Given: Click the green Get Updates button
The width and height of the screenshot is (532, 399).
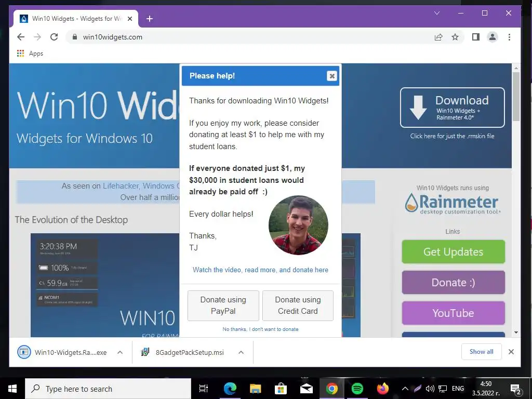Looking at the screenshot, I should click(x=453, y=252).
